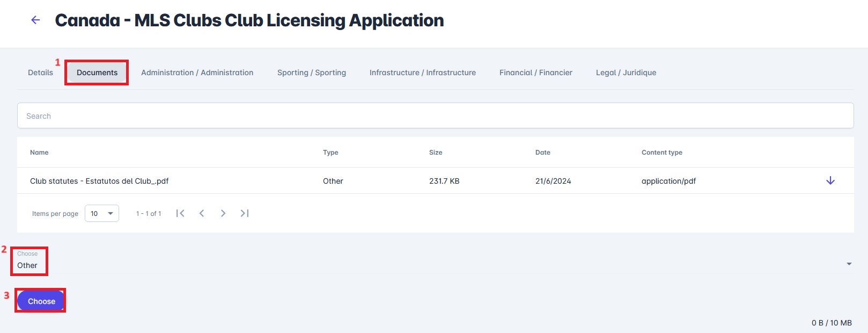The width and height of the screenshot is (868, 333).
Task: Jump to last page of documents
Action: click(x=245, y=213)
